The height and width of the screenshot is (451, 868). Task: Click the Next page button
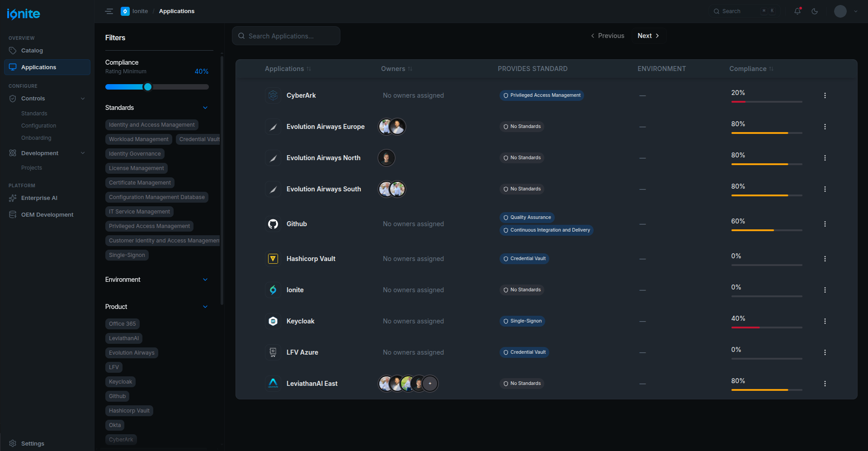(648, 36)
